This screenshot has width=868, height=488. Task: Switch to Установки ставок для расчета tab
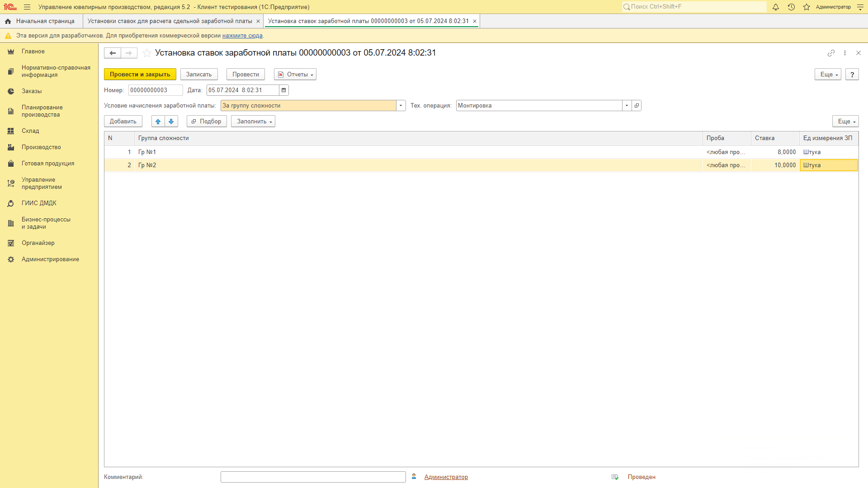tap(170, 21)
